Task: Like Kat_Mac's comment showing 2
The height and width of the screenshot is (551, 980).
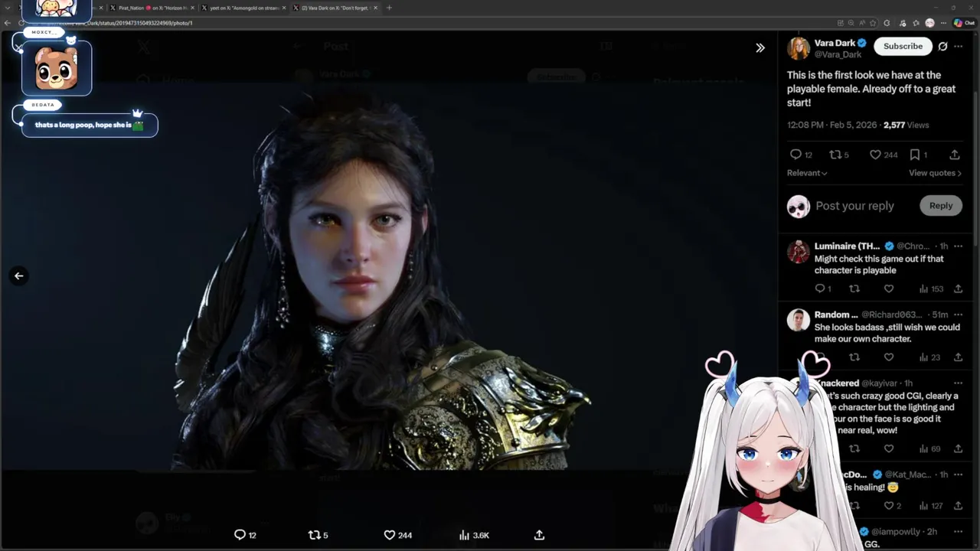Action: point(892,506)
